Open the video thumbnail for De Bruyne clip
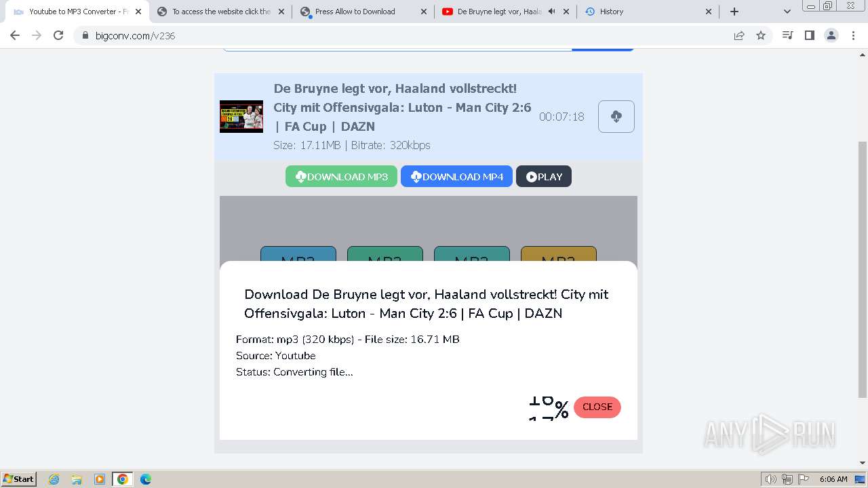This screenshot has height=488, width=868. (x=241, y=117)
